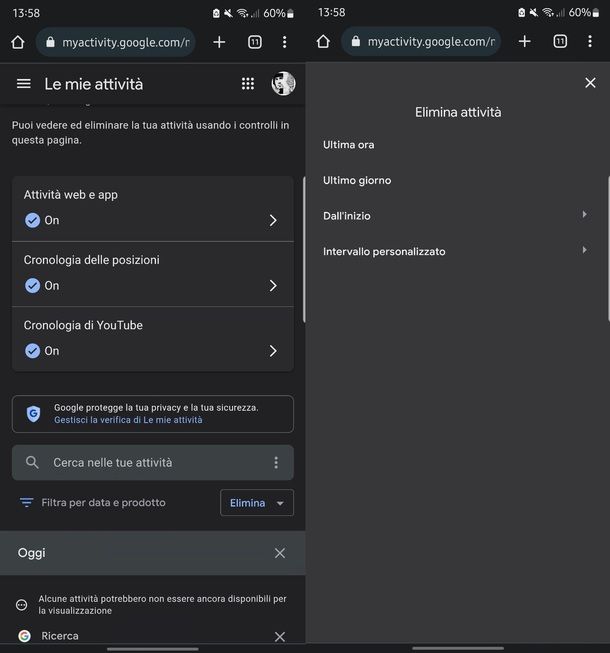This screenshot has height=653, width=610.
Task: Open hamburger menu beside Le mie attività
Action: click(x=24, y=84)
